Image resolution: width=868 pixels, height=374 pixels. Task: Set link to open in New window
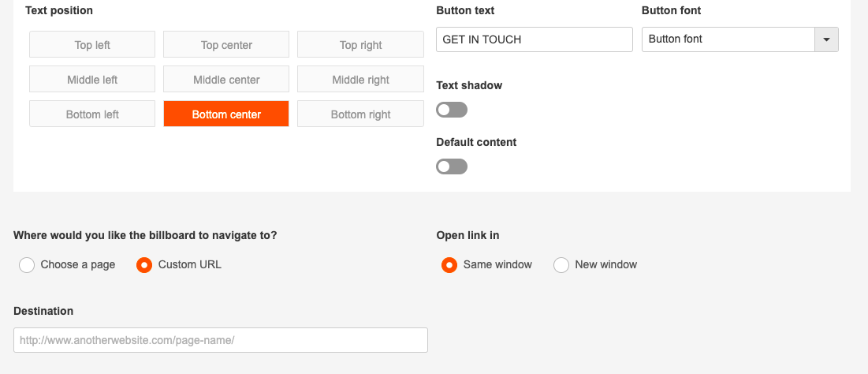tap(561, 265)
